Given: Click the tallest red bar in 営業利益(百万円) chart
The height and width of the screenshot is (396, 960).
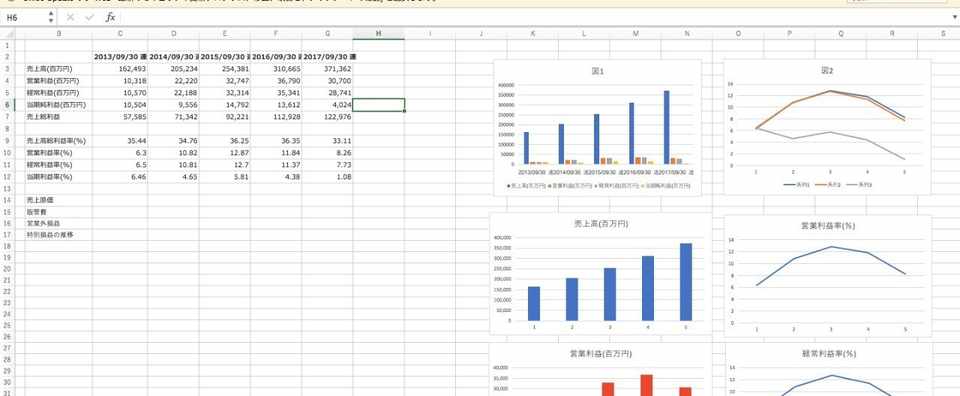Looking at the screenshot, I should (x=646, y=385).
